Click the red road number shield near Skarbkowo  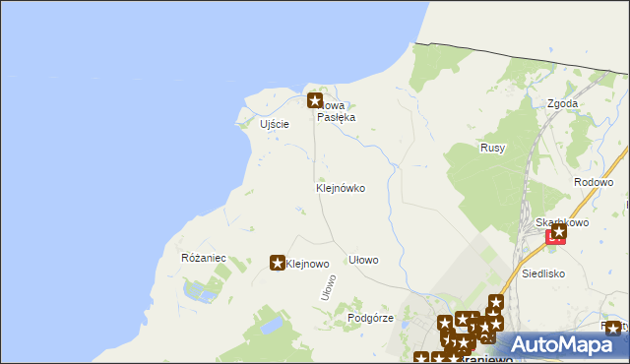pos(555,237)
